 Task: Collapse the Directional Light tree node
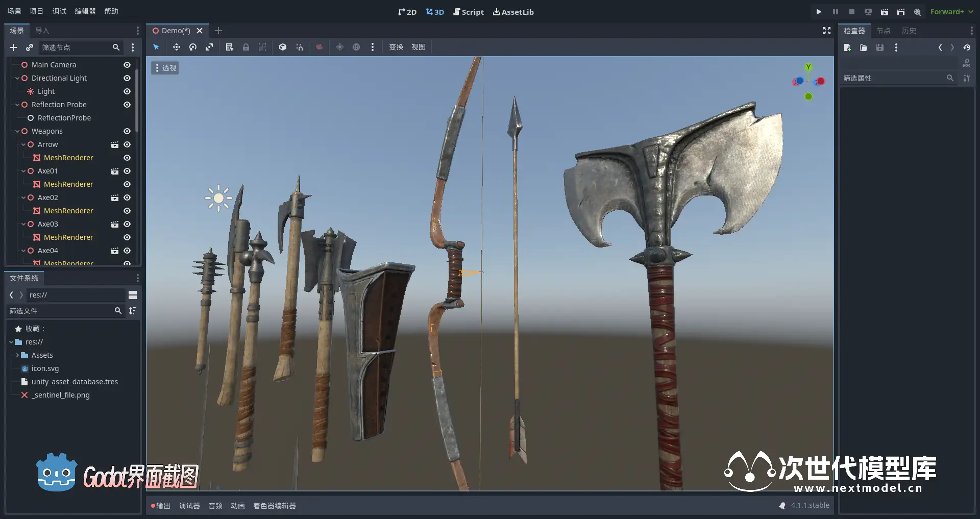(x=17, y=78)
